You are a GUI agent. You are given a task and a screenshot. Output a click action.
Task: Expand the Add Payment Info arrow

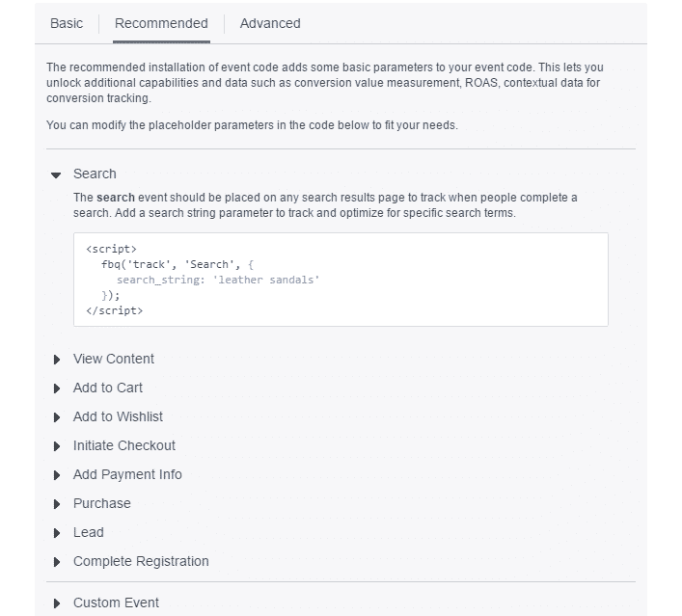57,475
